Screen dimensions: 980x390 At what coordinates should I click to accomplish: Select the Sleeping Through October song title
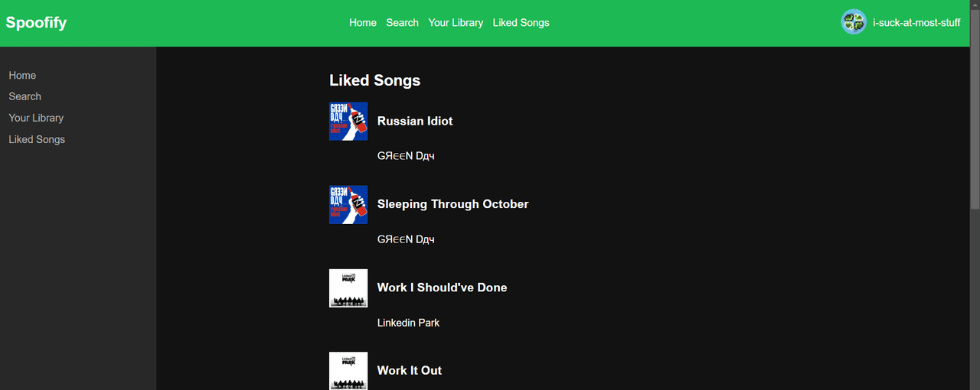pos(452,204)
